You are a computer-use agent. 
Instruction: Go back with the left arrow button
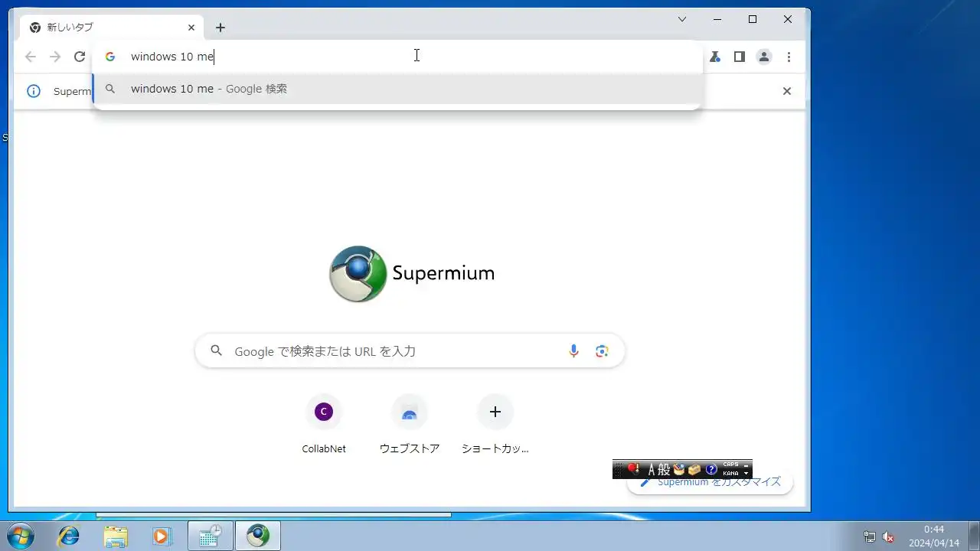tap(31, 57)
